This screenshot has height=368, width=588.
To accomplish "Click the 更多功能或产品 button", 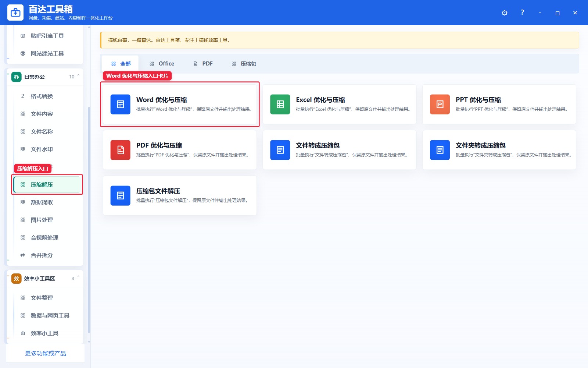I will pos(46,354).
